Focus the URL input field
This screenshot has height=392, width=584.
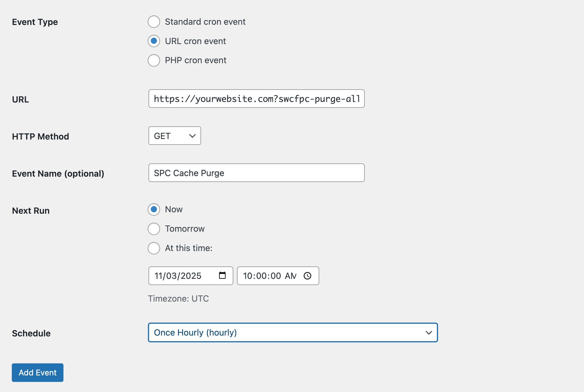pos(256,99)
